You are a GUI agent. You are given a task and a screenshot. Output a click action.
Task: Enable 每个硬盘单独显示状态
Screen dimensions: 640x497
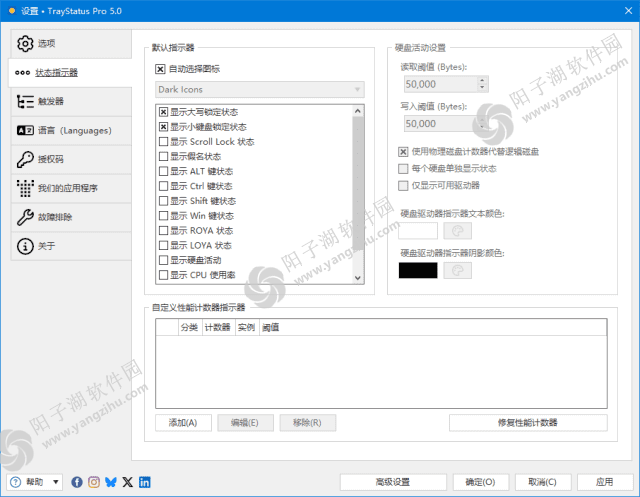[x=403, y=169]
